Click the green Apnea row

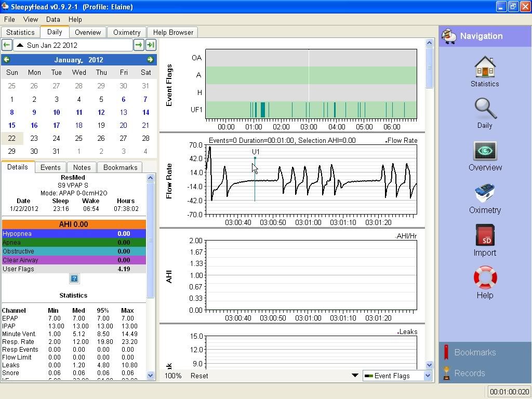point(74,242)
